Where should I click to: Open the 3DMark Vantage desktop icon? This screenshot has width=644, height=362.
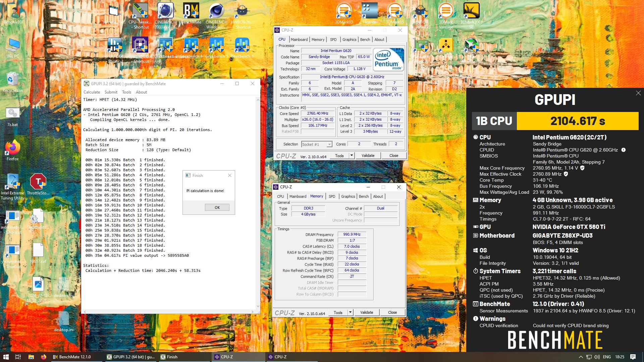point(446,15)
